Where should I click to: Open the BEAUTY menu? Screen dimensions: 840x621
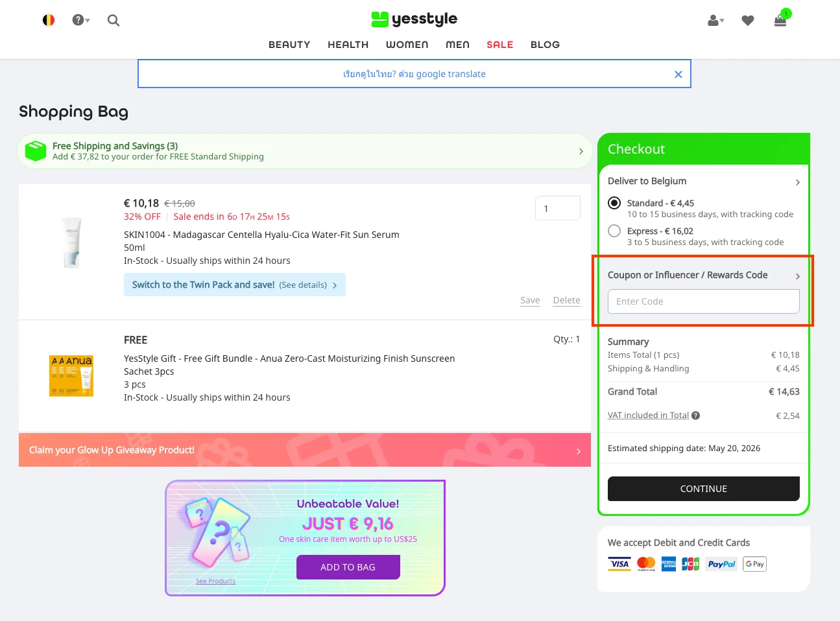(x=289, y=45)
